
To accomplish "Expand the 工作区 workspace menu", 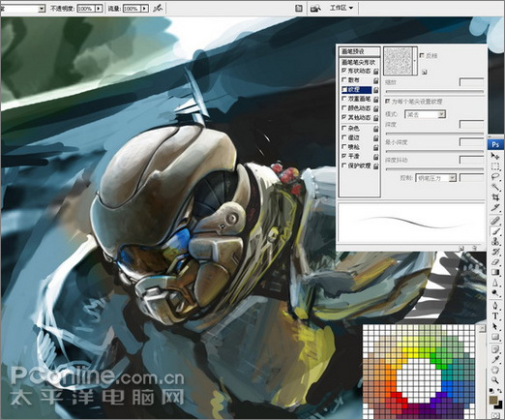I will [341, 8].
